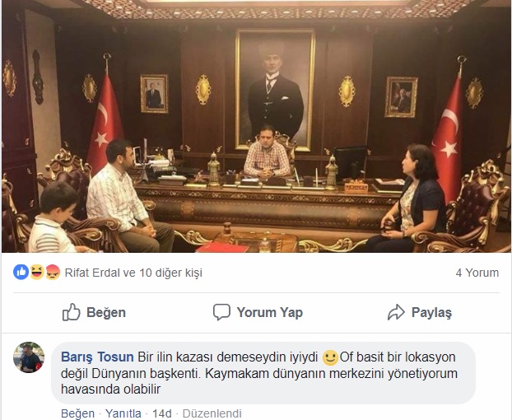Screen dimensions: 512x420
Task: Click the 14d comment timestamp
Action: [161, 413]
